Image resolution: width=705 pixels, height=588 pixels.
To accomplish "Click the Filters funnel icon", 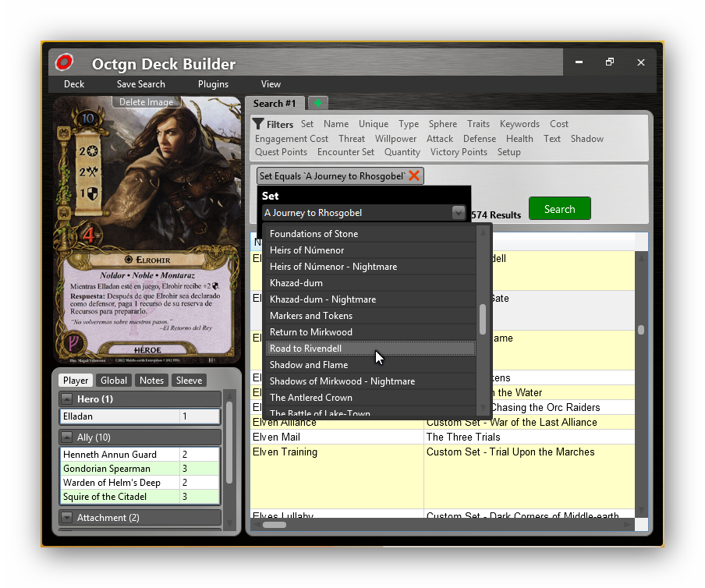I will (258, 124).
